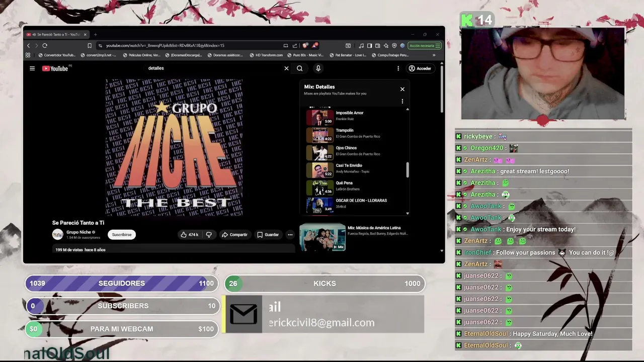Screen dimensions: 644x362
Task: Play 'Imposible Amor' by Frankie Ruiz
Action: pyautogui.click(x=355, y=118)
